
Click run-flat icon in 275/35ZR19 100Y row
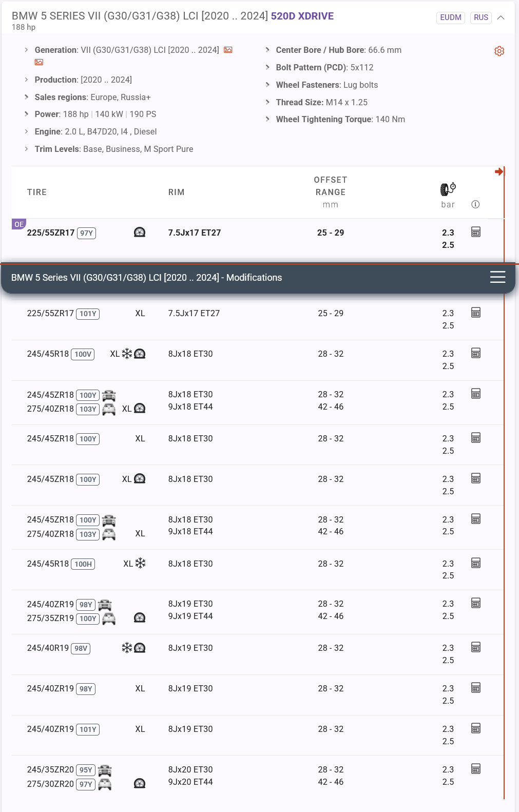[x=140, y=617]
